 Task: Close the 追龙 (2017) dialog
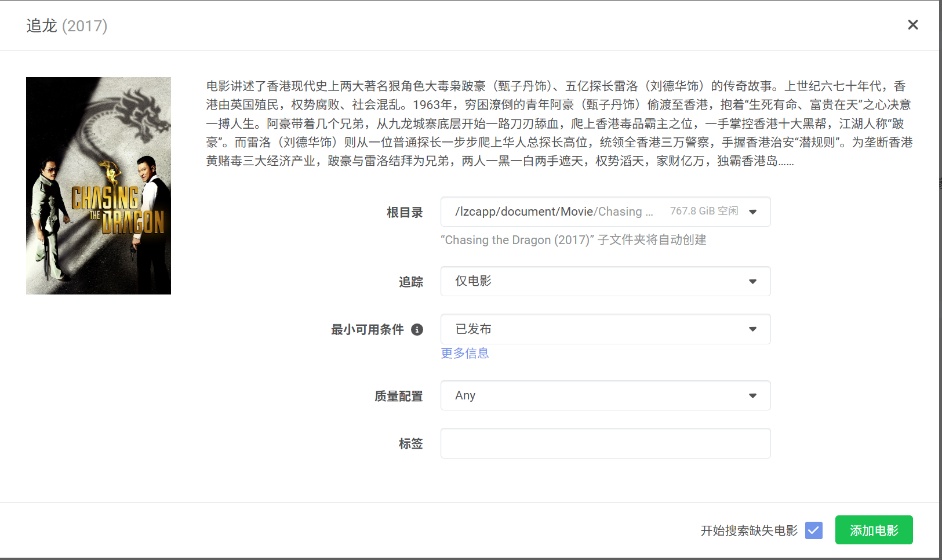coord(912,25)
